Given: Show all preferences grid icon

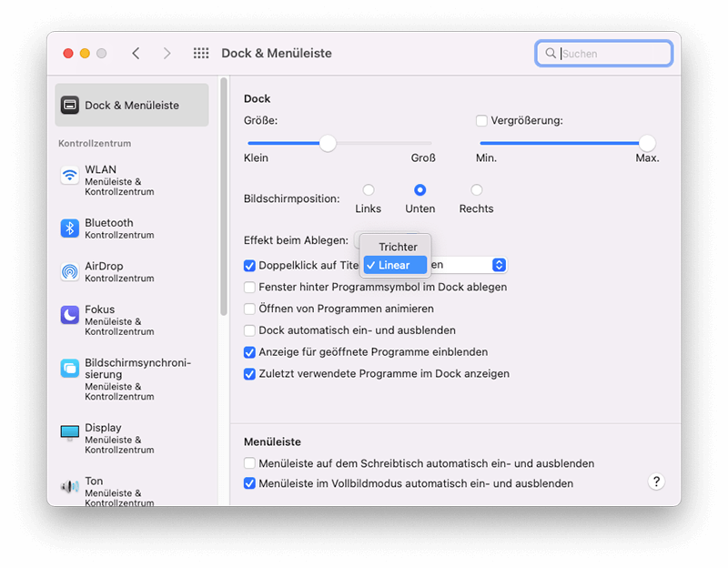Looking at the screenshot, I should point(201,54).
